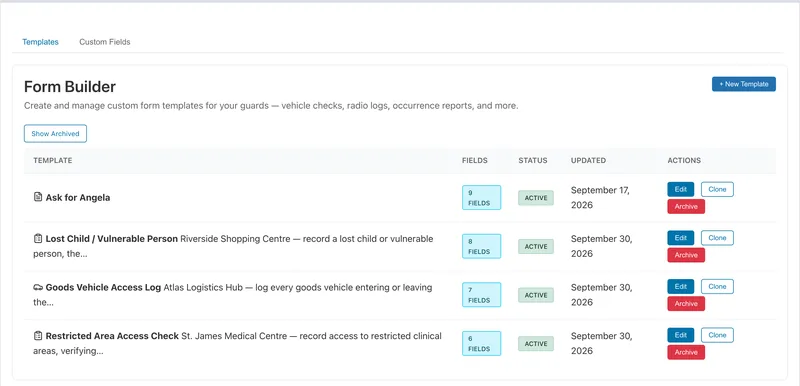Select the Restricted Area Access Check title
This screenshot has height=386, width=800.
click(112, 336)
